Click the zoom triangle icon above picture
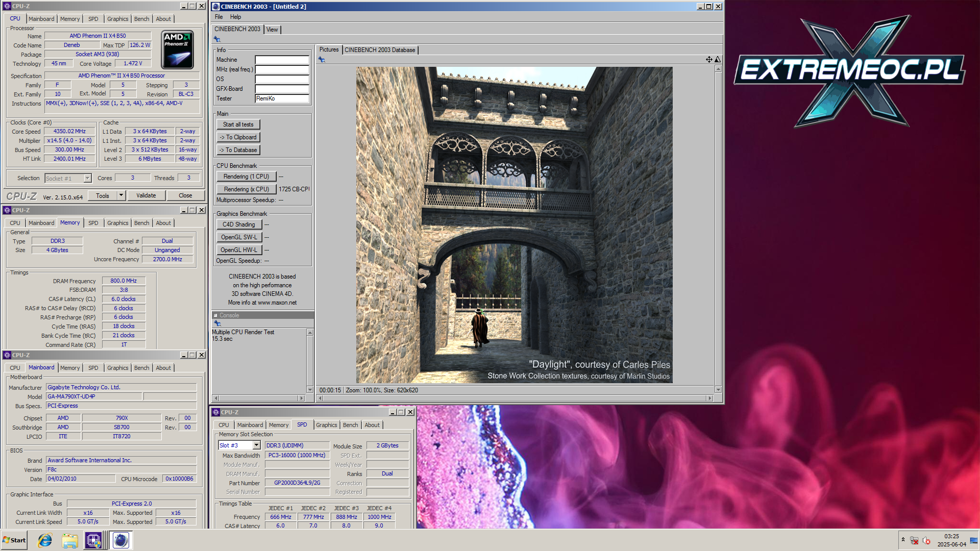980x551 pixels. 717,60
